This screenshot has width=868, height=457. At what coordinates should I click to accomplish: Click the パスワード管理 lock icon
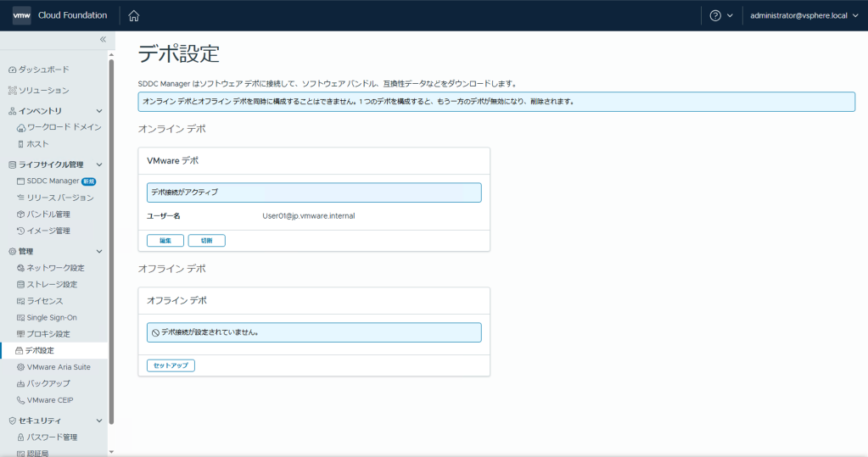pyautogui.click(x=20, y=437)
